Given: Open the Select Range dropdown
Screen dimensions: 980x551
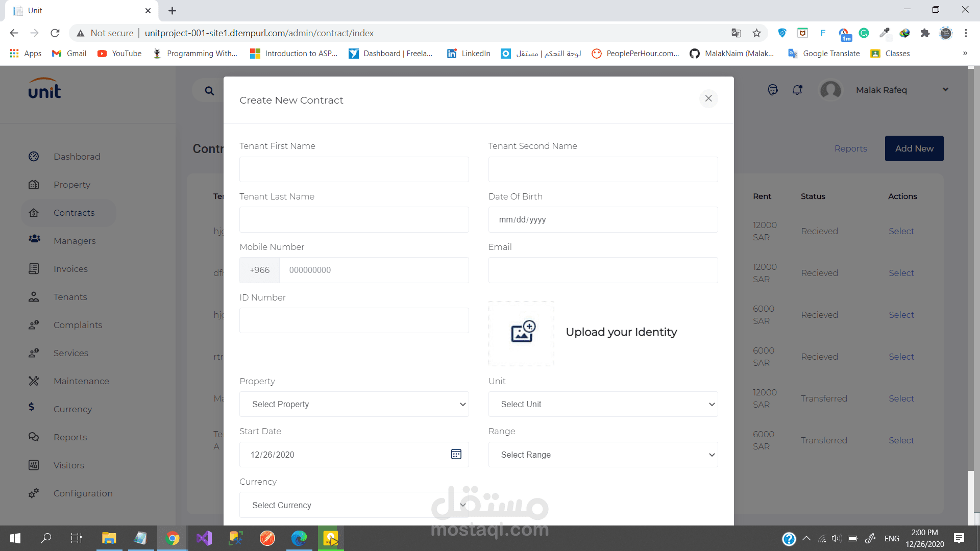Looking at the screenshot, I should (x=602, y=455).
